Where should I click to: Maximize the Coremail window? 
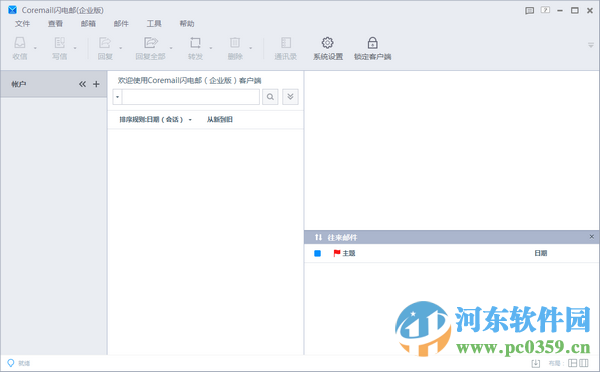coord(575,10)
